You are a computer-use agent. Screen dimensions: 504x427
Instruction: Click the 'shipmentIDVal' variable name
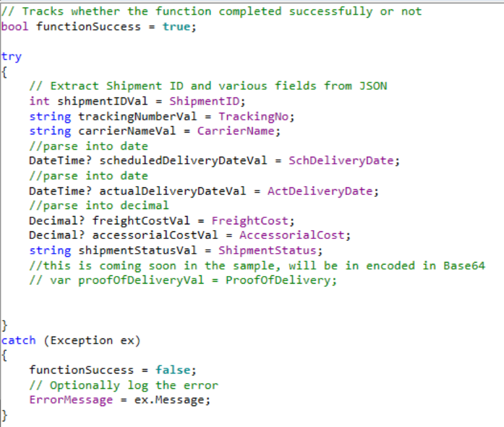pos(103,101)
